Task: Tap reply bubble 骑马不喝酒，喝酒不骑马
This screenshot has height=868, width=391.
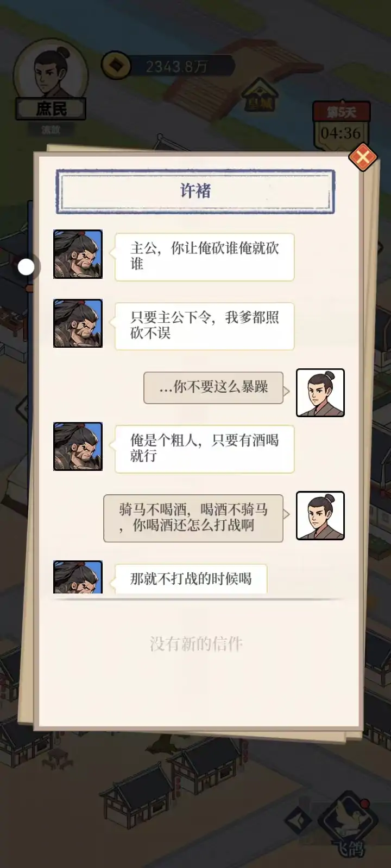Action: point(193,518)
